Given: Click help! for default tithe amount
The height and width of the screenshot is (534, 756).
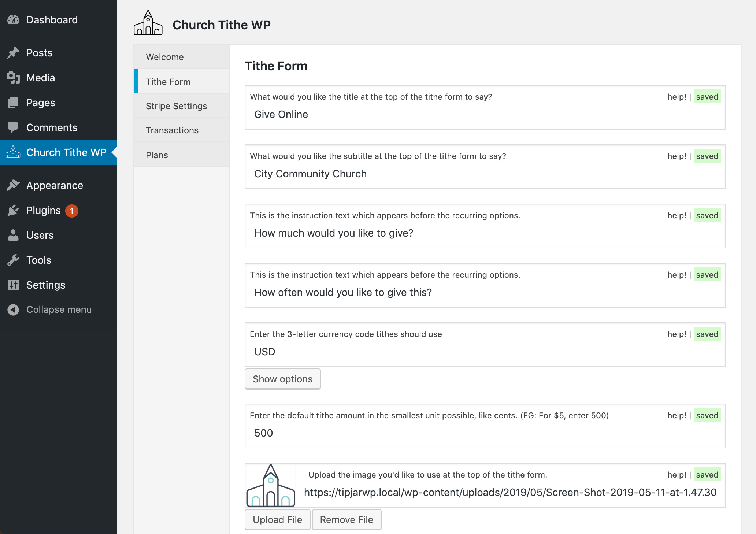Looking at the screenshot, I should pyautogui.click(x=677, y=415).
